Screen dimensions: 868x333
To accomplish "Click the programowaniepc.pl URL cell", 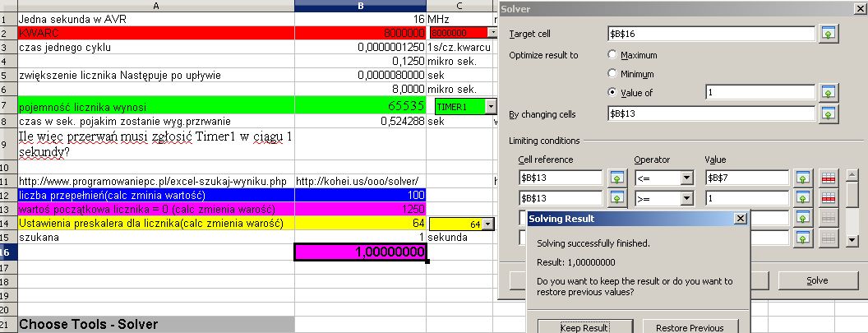I will click(156, 181).
